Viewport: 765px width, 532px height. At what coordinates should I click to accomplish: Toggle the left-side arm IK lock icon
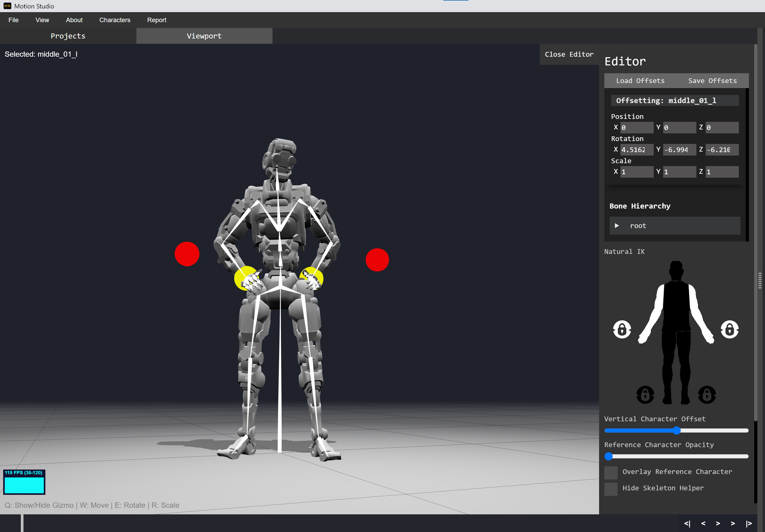(x=622, y=330)
